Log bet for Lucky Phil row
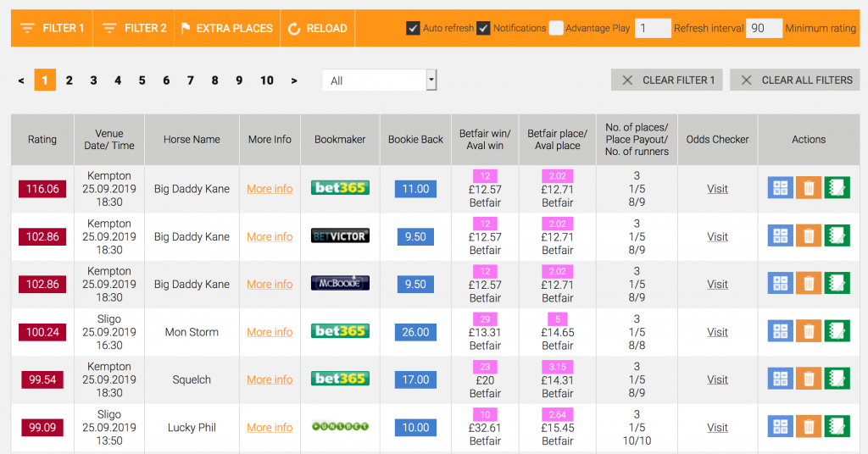Image resolution: width=868 pixels, height=454 pixels. click(837, 427)
